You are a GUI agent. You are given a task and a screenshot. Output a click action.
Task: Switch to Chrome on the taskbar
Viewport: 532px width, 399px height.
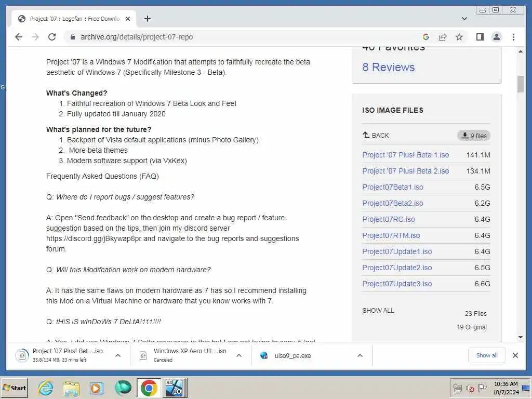[149, 388]
